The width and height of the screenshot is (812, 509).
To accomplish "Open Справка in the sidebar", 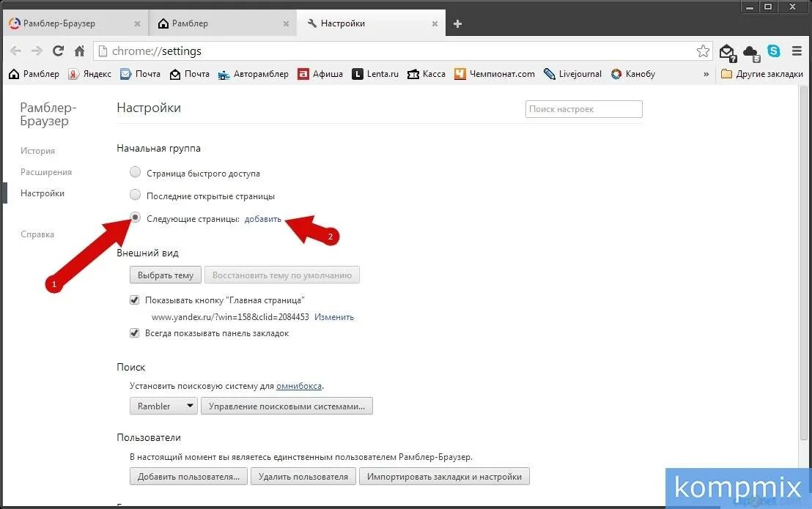I will point(37,234).
